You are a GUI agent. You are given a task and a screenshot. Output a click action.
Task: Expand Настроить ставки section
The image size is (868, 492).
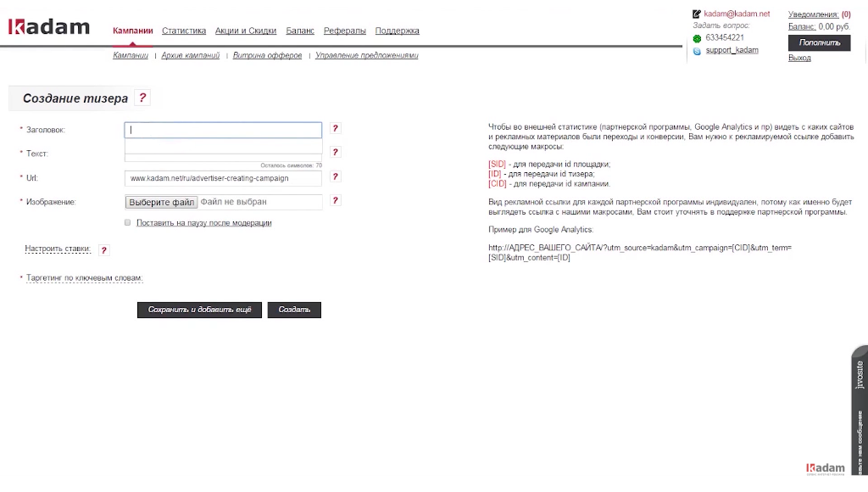[x=58, y=249]
